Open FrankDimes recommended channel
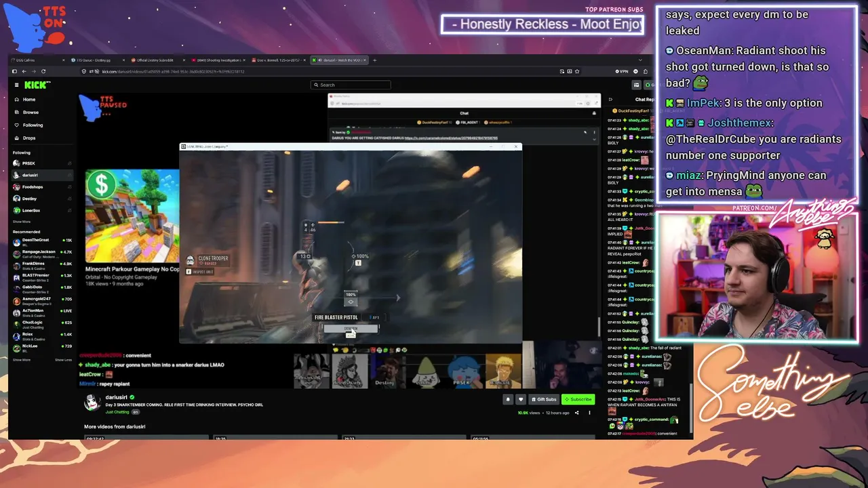868x488 pixels. [42, 264]
